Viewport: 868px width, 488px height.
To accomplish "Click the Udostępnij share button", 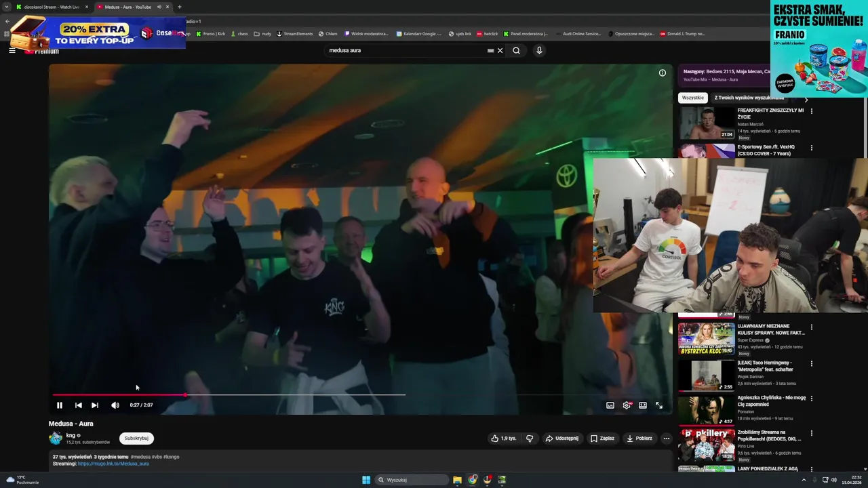I will point(562,439).
